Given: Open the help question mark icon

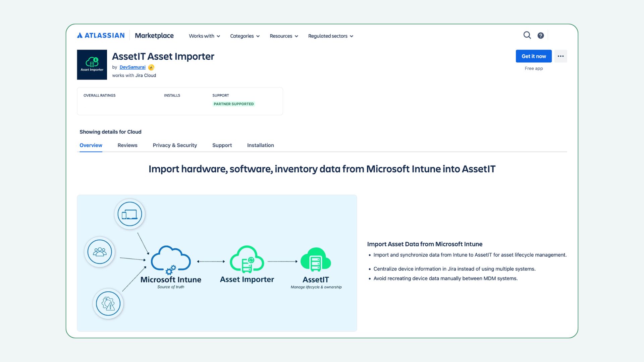Looking at the screenshot, I should (x=541, y=36).
